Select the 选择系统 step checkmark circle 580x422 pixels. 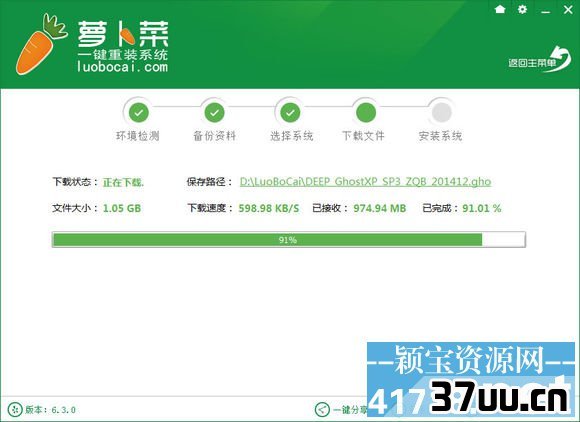[290, 112]
